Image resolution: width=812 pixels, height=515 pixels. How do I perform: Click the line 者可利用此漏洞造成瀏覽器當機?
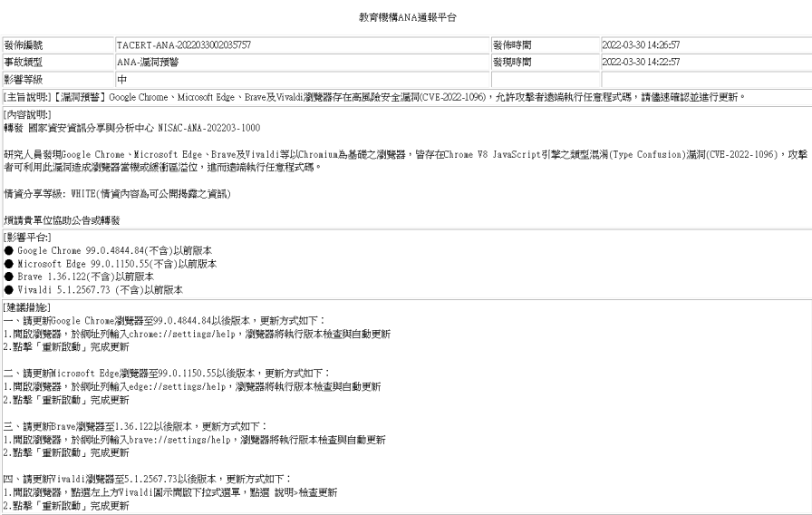[x=163, y=168]
